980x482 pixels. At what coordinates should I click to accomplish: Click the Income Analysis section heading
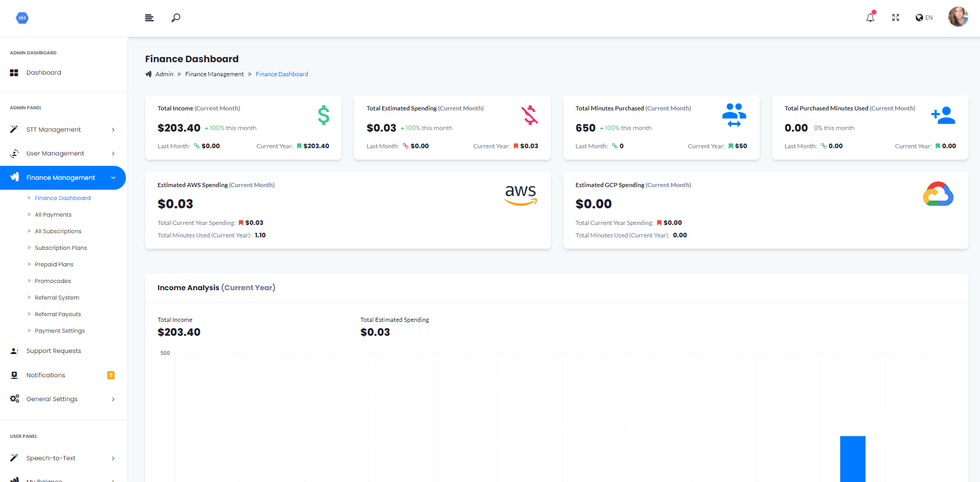216,288
